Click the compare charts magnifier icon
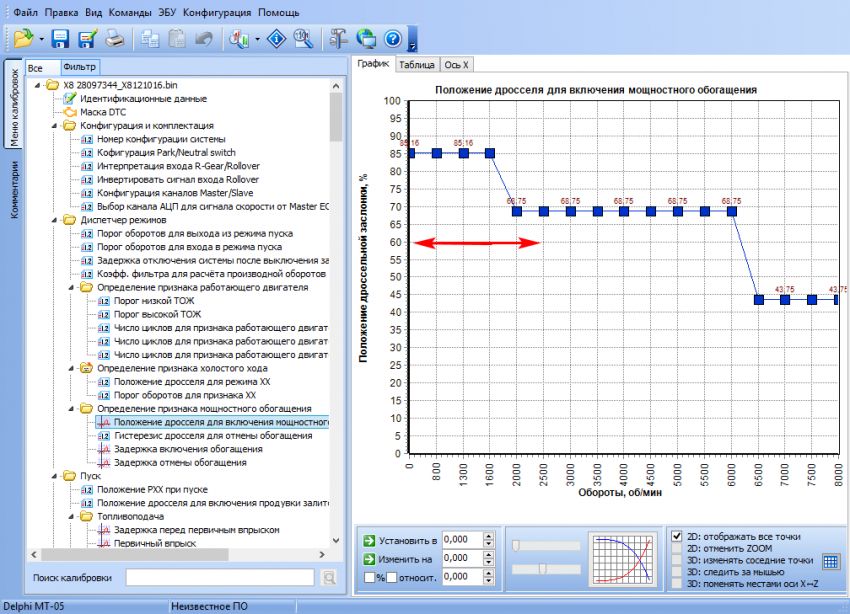 coord(239,38)
